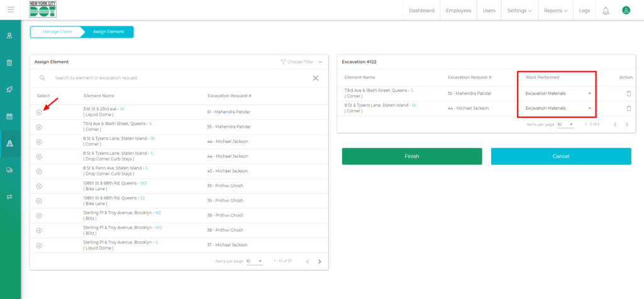Clear the search with the X icon

[x=316, y=78]
